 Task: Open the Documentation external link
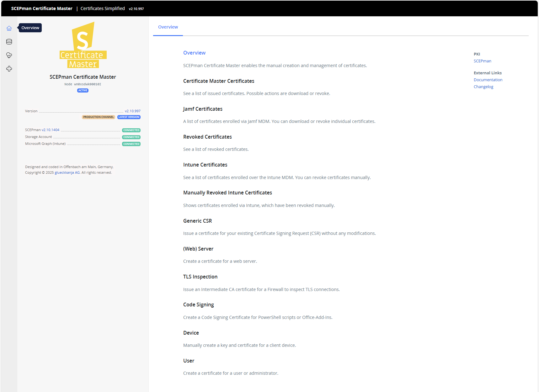pos(488,80)
